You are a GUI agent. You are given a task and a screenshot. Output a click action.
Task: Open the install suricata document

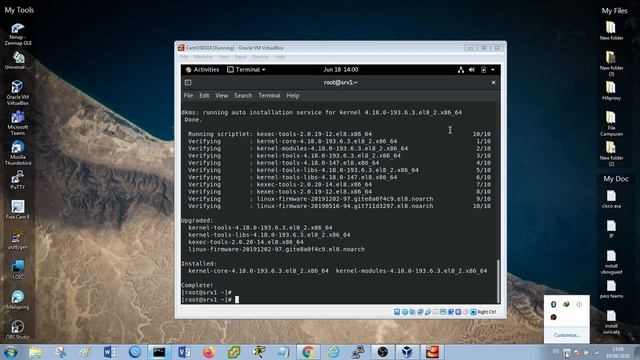tap(611, 322)
